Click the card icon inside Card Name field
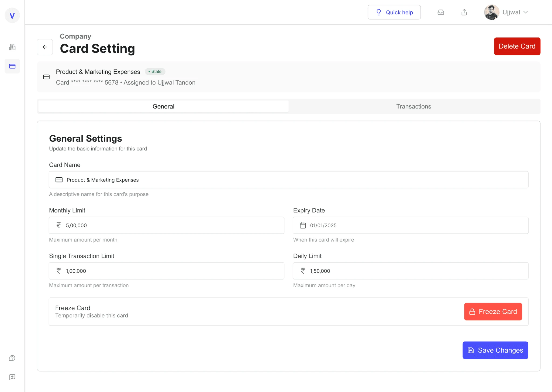This screenshot has width=552, height=392. (59, 180)
